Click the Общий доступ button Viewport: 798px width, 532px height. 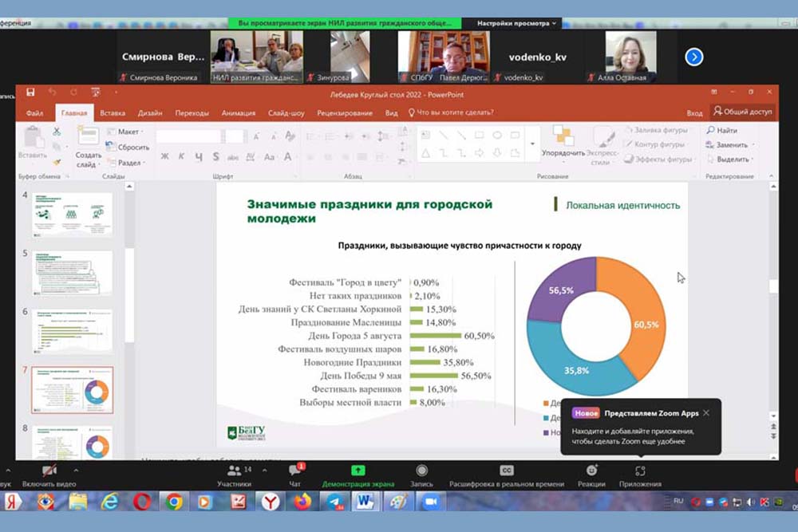tap(743, 112)
